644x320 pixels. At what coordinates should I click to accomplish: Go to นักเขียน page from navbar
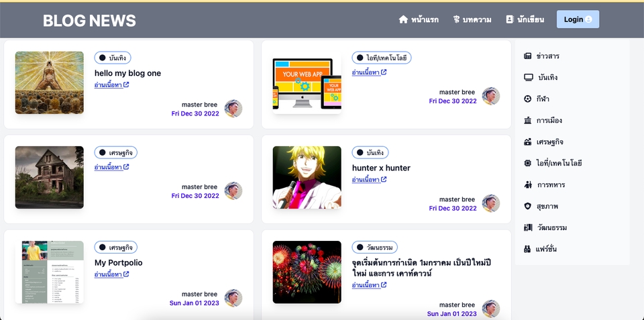pos(525,19)
